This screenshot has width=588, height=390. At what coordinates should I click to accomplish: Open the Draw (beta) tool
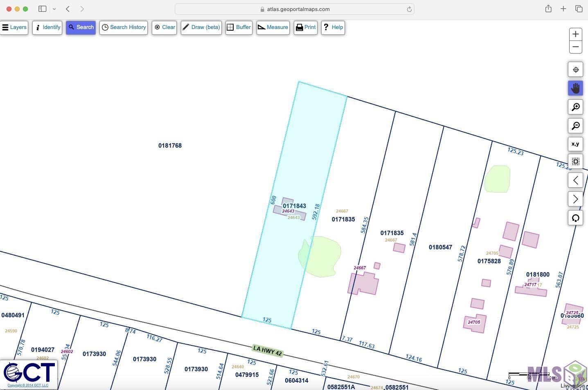pos(201,27)
